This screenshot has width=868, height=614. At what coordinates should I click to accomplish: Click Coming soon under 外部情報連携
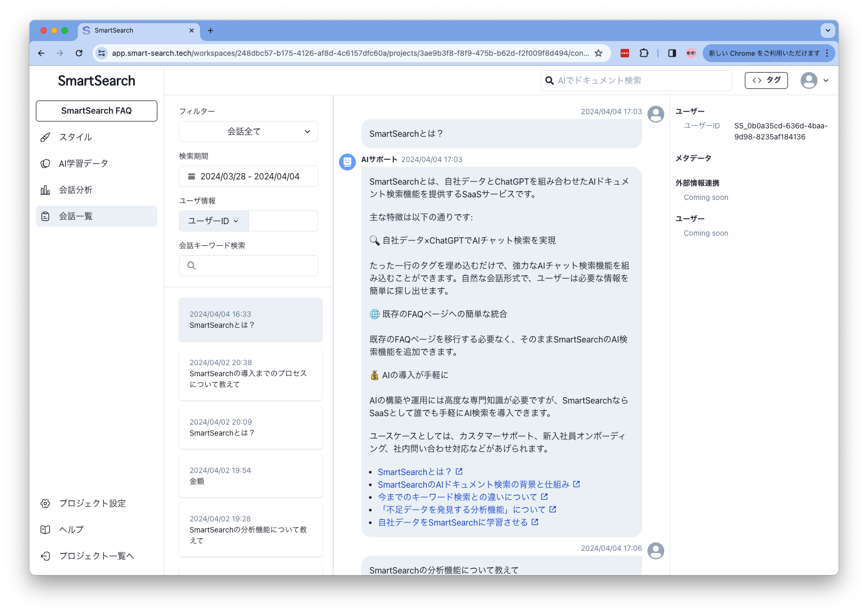(706, 198)
